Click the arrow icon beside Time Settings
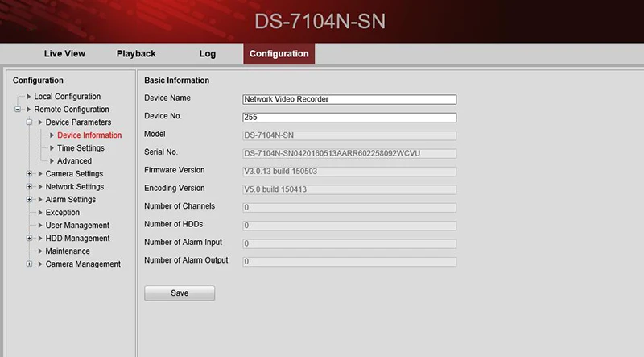Screen dimensions: 644x357 (52, 148)
